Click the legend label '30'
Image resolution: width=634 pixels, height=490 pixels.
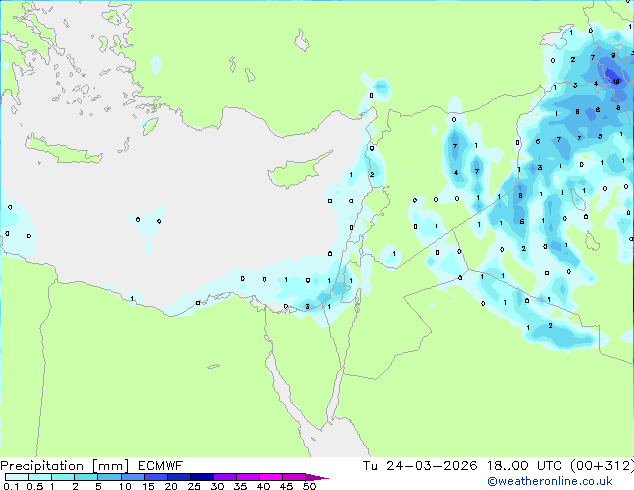click(x=217, y=486)
